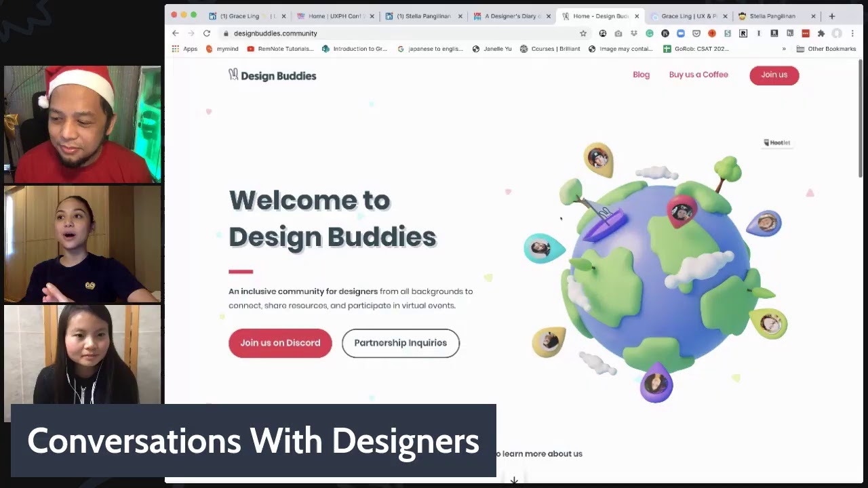The height and width of the screenshot is (488, 868).
Task: Open the green Grammarly extension
Action: coord(650,33)
